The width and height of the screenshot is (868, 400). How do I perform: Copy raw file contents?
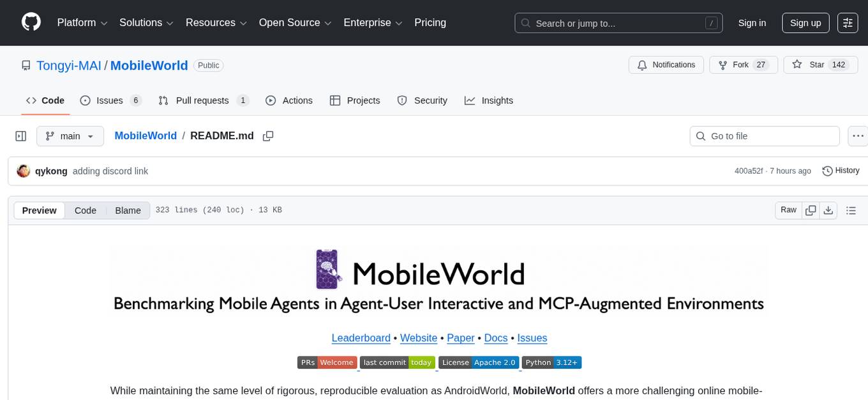click(810, 210)
